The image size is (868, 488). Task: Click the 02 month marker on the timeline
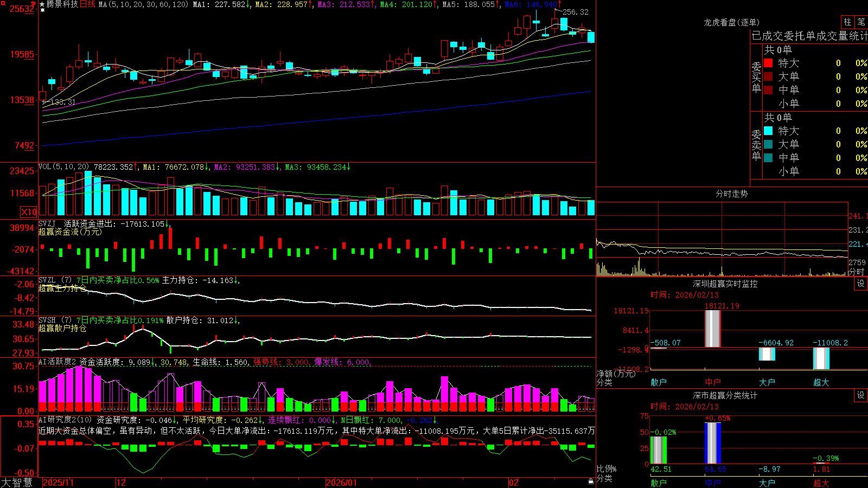[514, 483]
